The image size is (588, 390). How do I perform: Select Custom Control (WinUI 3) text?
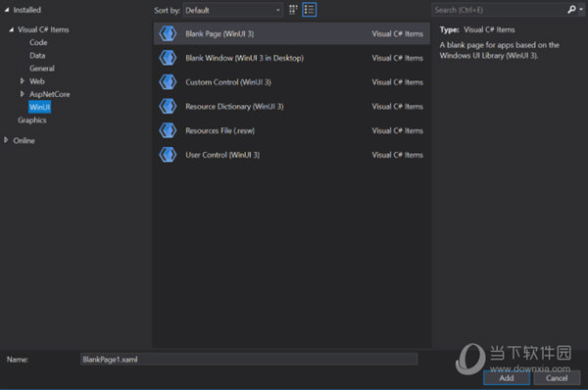pos(228,82)
